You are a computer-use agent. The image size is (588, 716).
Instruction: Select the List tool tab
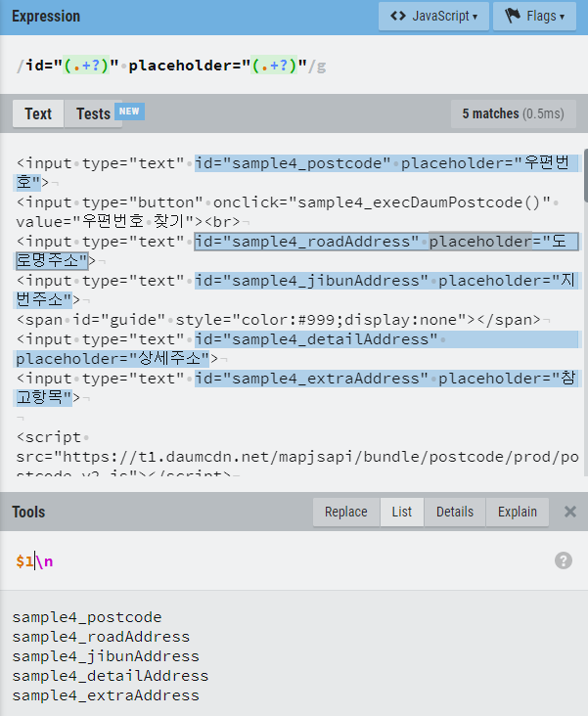click(401, 512)
